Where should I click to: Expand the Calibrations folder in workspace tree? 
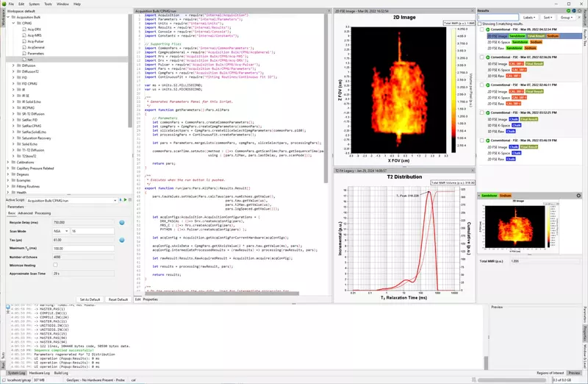pos(8,163)
